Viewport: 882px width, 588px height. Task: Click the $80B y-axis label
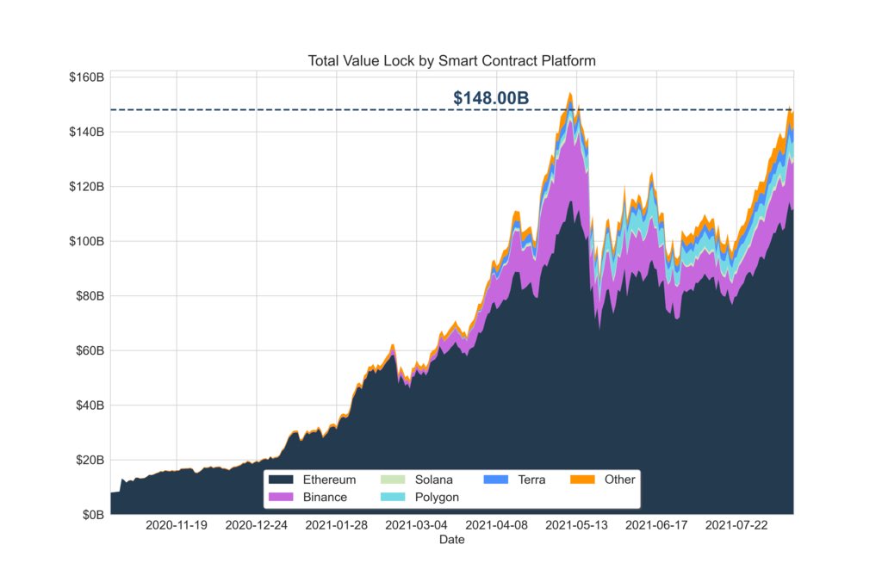[90, 296]
